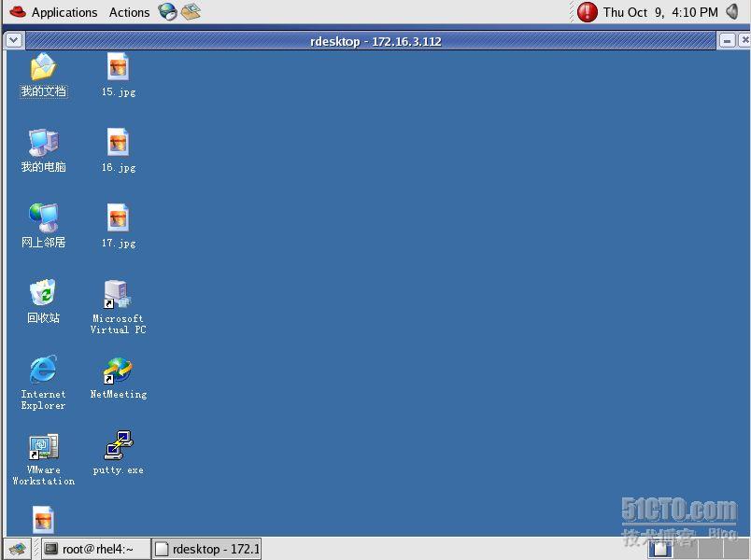Screen dimensions: 751x560
Task: Click the rdesktop - 172.16.3.112 title bar
Action: pos(371,41)
